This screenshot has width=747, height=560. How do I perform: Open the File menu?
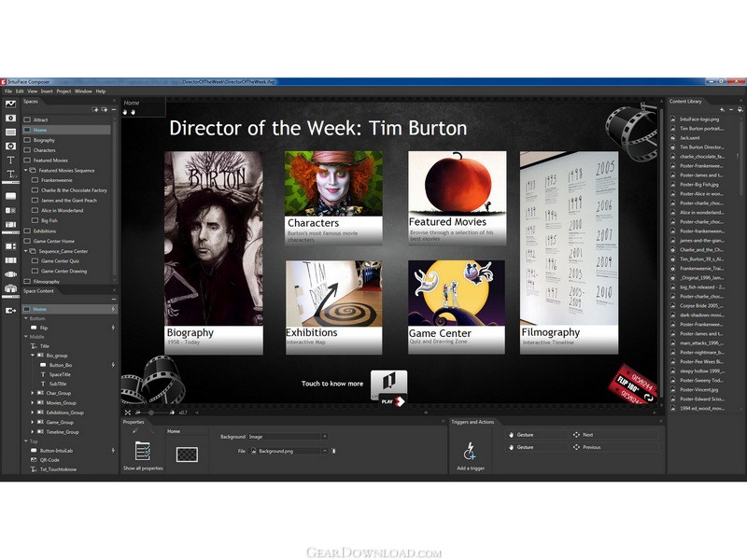click(8, 91)
